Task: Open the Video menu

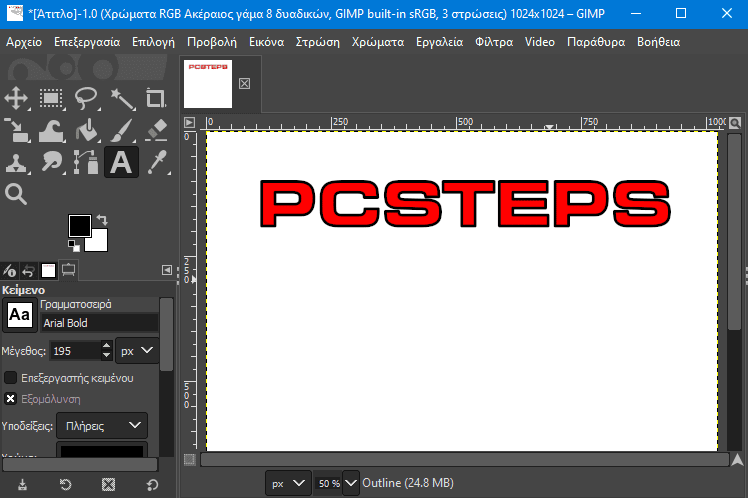Action: 540,42
